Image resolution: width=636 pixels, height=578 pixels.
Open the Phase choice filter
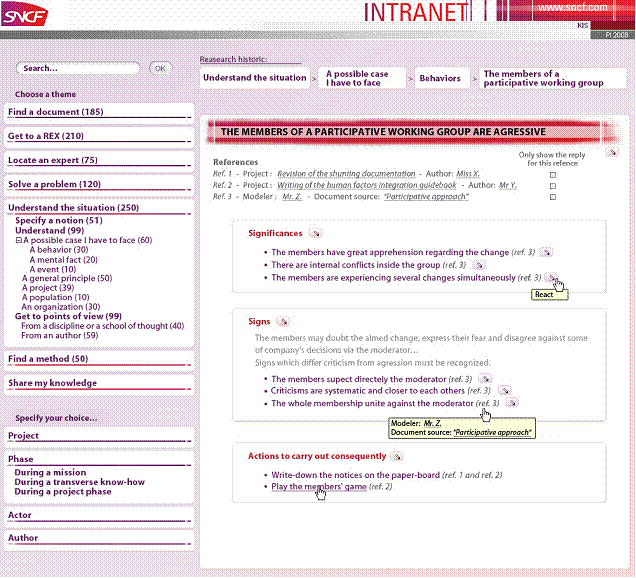(99, 459)
